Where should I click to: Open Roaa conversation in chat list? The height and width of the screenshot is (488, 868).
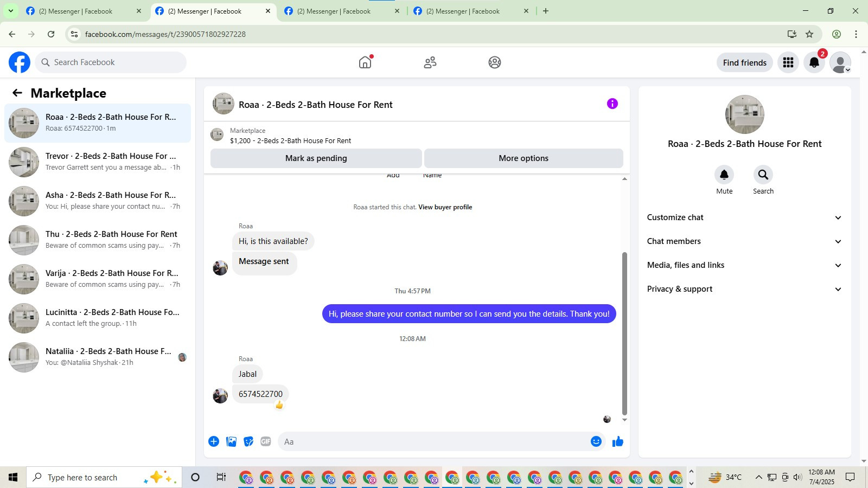tap(98, 123)
